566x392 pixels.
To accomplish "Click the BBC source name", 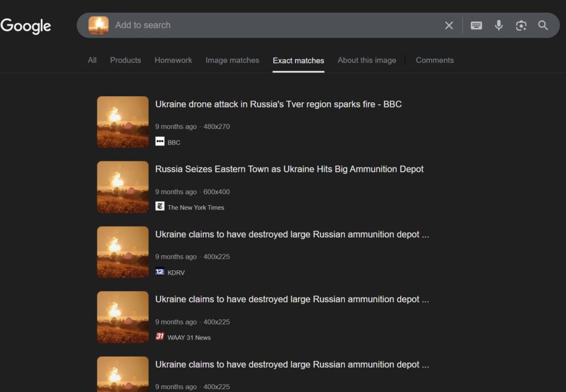I will [x=174, y=143].
